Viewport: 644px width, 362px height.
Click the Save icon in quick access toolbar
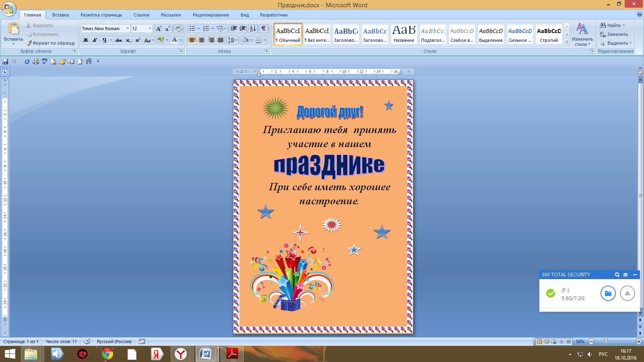coord(5,62)
